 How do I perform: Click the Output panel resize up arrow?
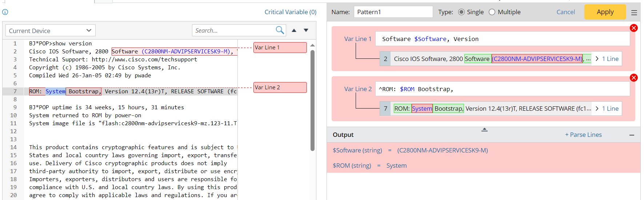coord(484,130)
